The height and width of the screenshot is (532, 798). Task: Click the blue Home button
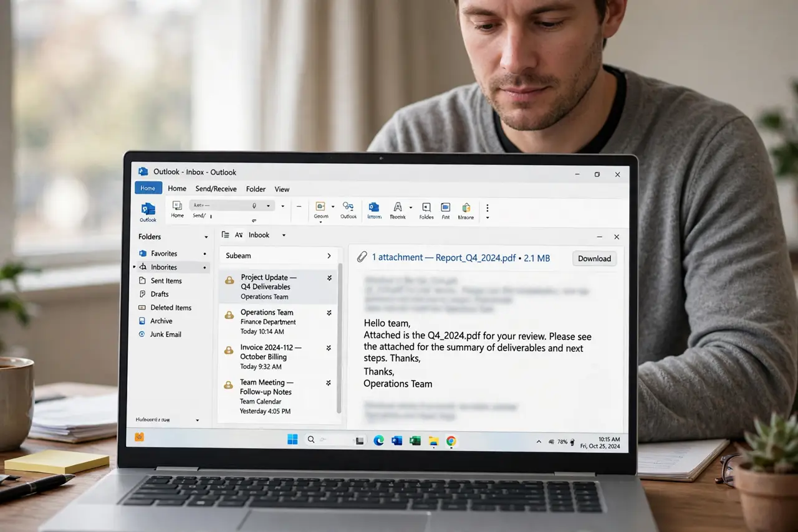[x=148, y=188]
